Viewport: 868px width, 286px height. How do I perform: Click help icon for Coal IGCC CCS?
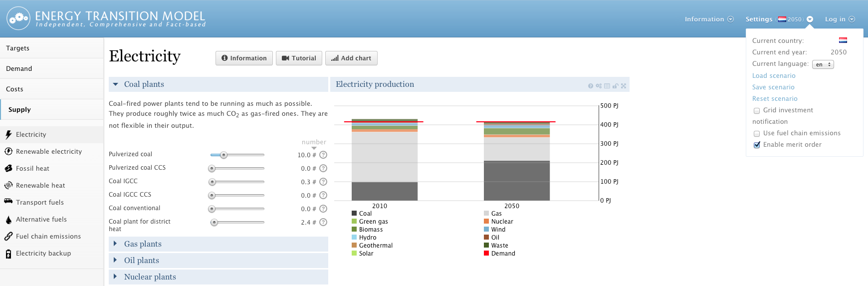323,195
